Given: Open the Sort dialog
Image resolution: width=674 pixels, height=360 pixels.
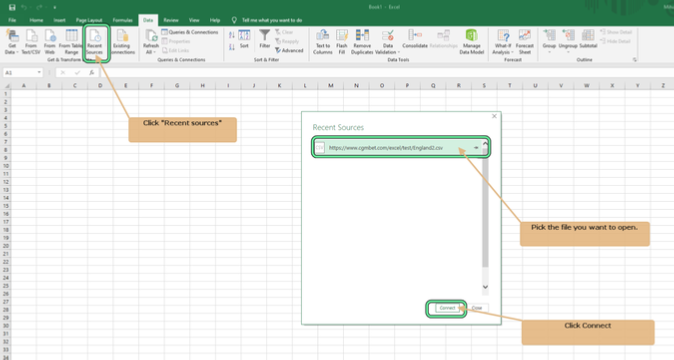Looking at the screenshot, I should tap(244, 39).
